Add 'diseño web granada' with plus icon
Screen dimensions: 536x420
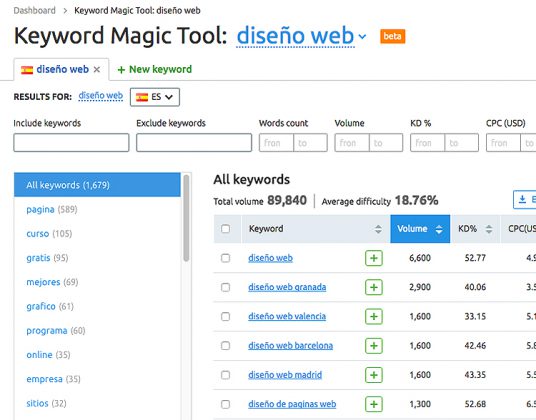pyautogui.click(x=374, y=287)
